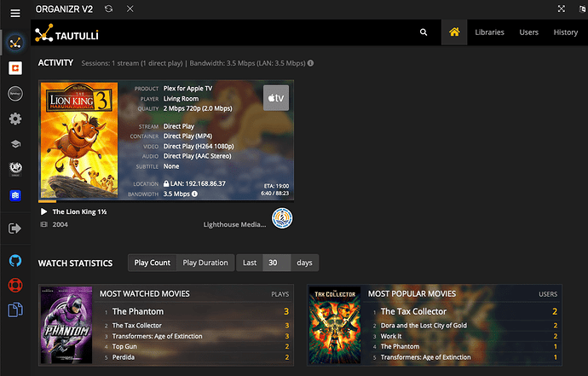Open The Lion King 1½ title link

coord(79,211)
